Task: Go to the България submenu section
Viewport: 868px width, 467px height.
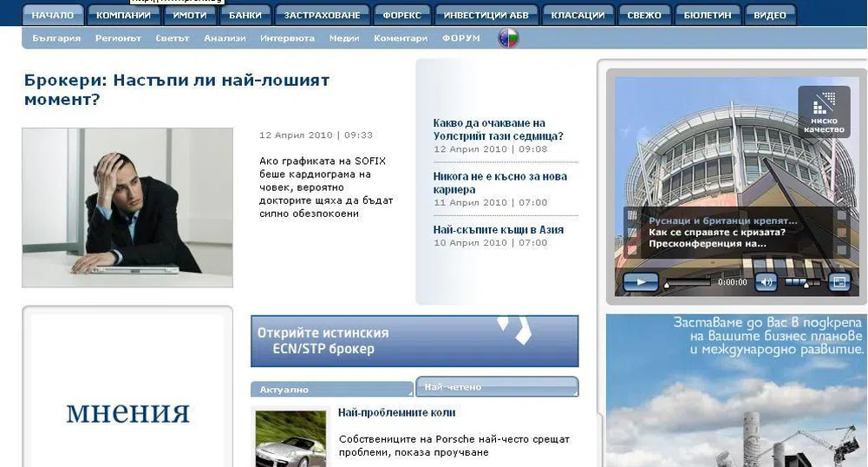Action: click(x=56, y=38)
